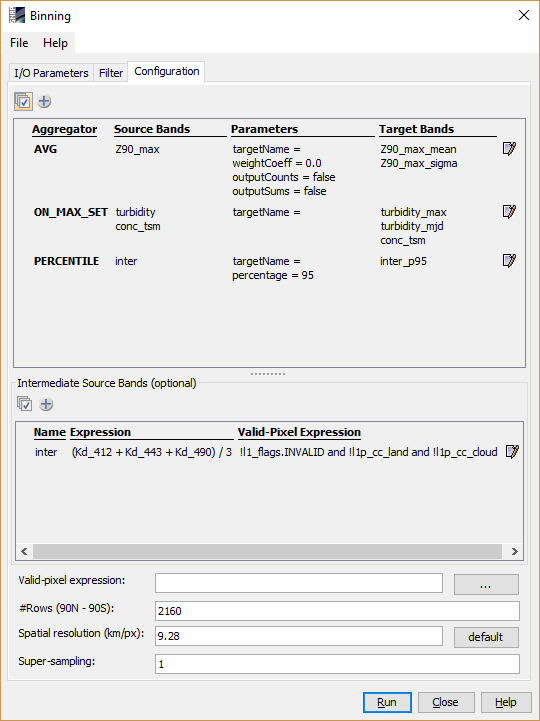Add an intermediate source band
This screenshot has height=721, width=540.
(x=46, y=404)
